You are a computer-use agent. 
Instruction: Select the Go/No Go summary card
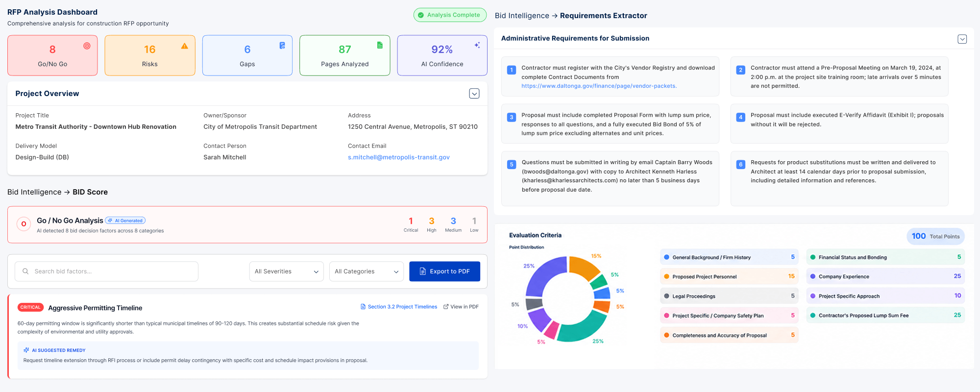(x=52, y=55)
